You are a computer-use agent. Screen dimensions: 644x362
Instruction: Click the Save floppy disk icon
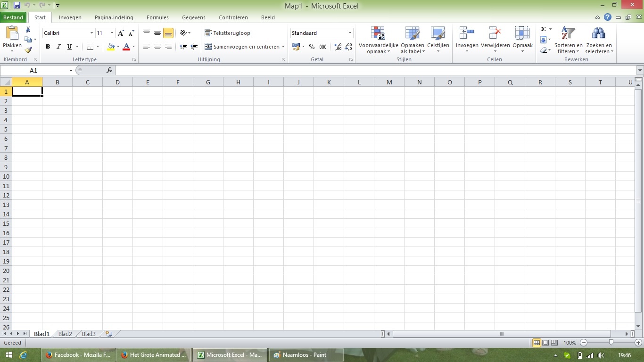(17, 6)
